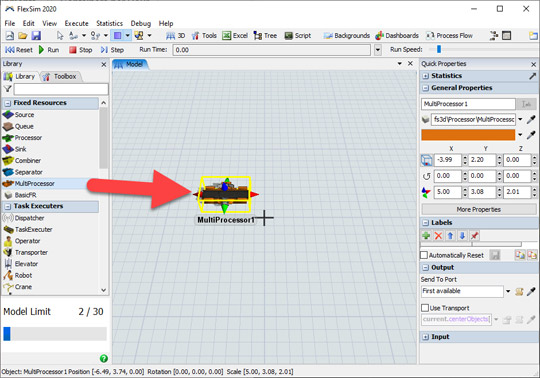Open the Run Time dropdown arrow
Viewport: 540px width, 378px height.
[378, 50]
